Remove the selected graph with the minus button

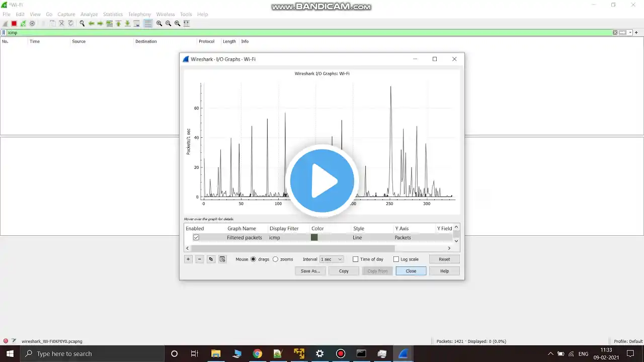[199, 259]
